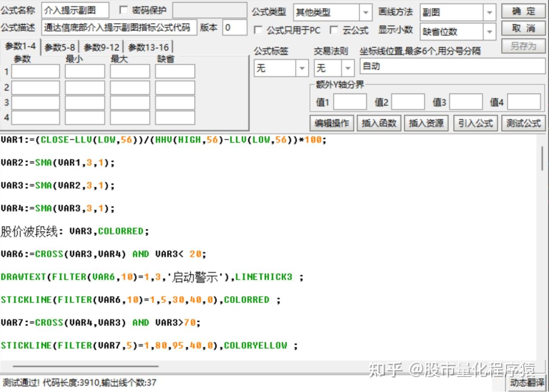Click the 引入公式 button
The image size is (549, 392).
475,123
